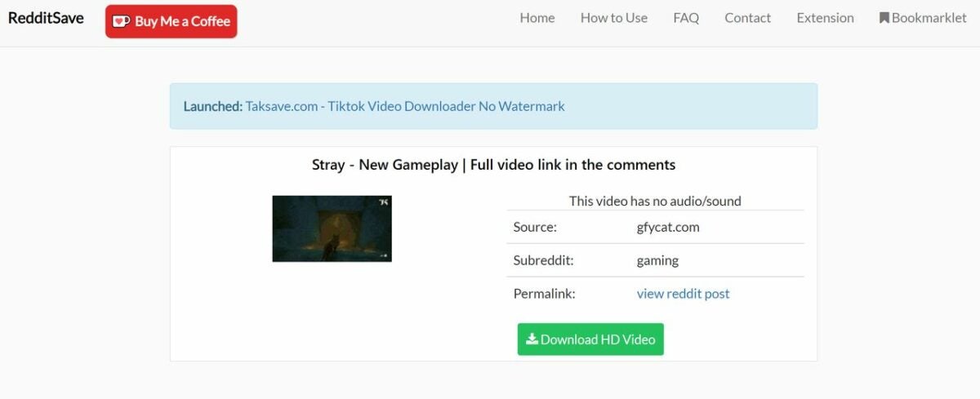This screenshot has height=399, width=980.
Task: Click the Subreddit: label
Action: pyautogui.click(x=544, y=261)
